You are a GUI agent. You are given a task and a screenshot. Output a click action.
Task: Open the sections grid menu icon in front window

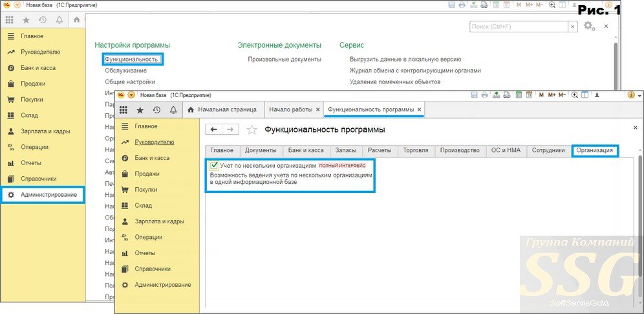[x=123, y=109]
